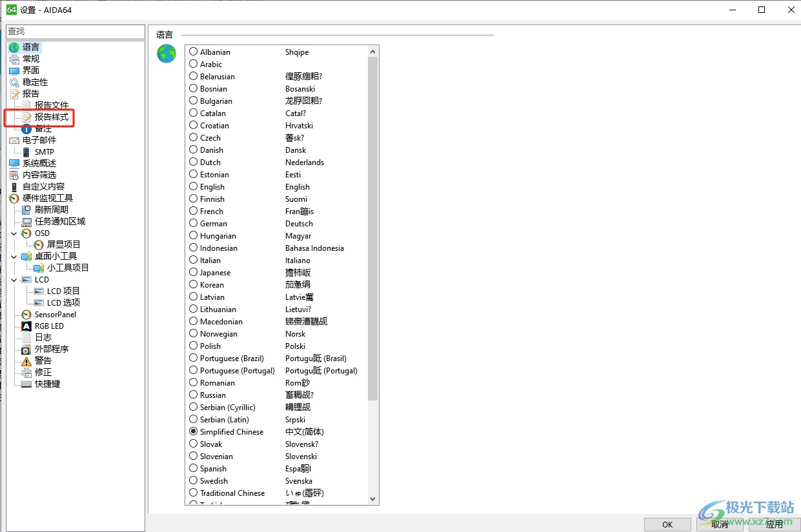The height and width of the screenshot is (532, 801).
Task: Click the 报告样式 pencil document icon
Action: point(26,117)
